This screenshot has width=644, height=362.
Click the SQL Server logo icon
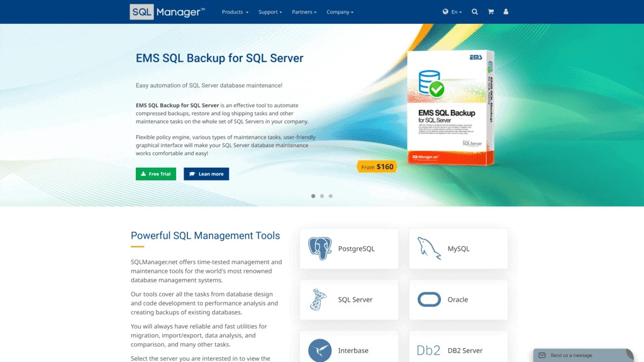click(x=319, y=299)
